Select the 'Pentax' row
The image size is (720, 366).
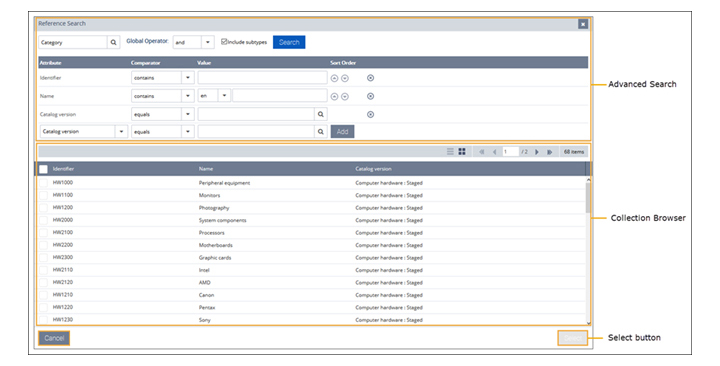coord(311,307)
